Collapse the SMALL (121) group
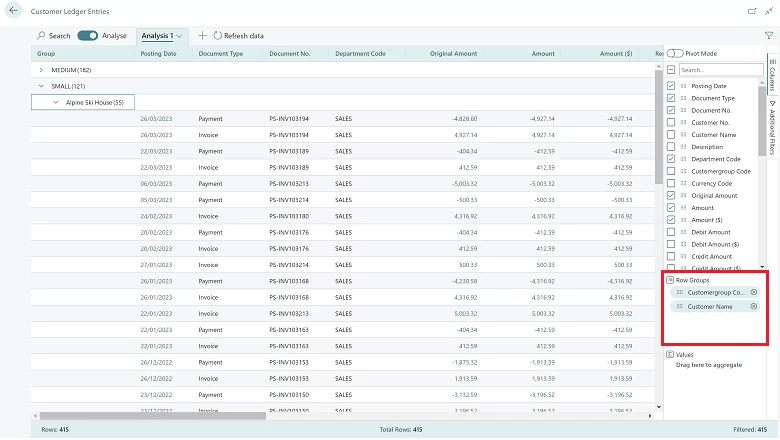The image size is (780, 440). tap(41, 86)
